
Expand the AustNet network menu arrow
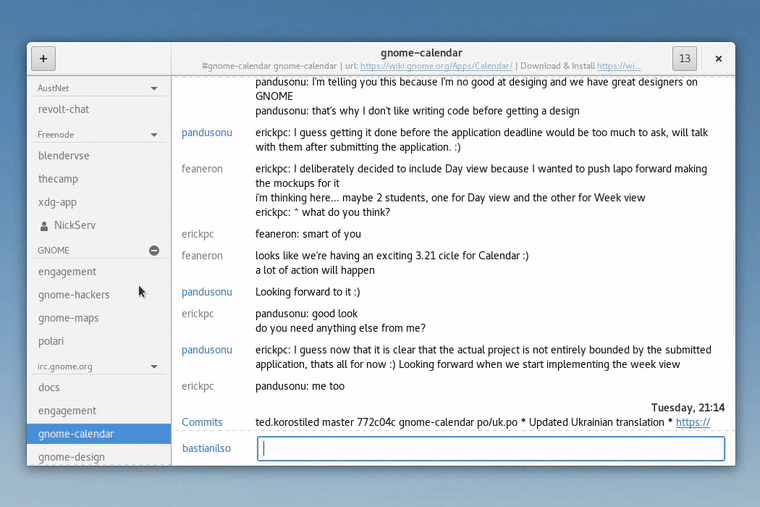(x=154, y=89)
